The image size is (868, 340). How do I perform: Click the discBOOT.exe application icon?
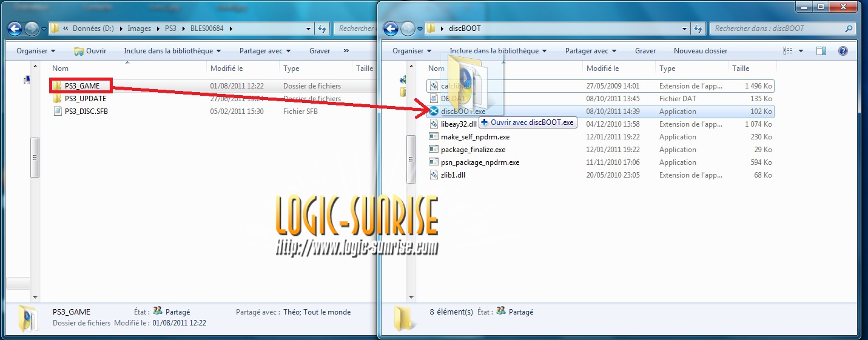tap(434, 112)
